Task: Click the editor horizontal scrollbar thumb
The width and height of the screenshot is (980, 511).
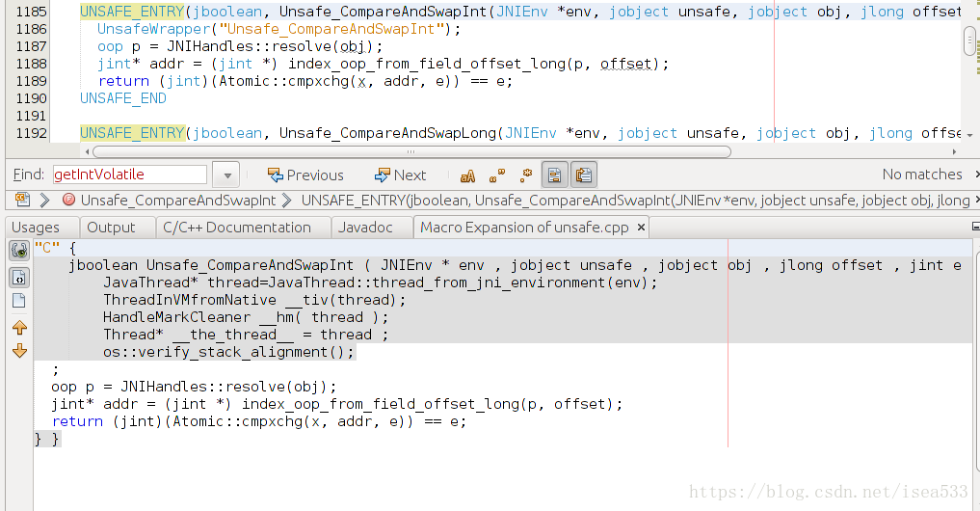Action: (411, 151)
